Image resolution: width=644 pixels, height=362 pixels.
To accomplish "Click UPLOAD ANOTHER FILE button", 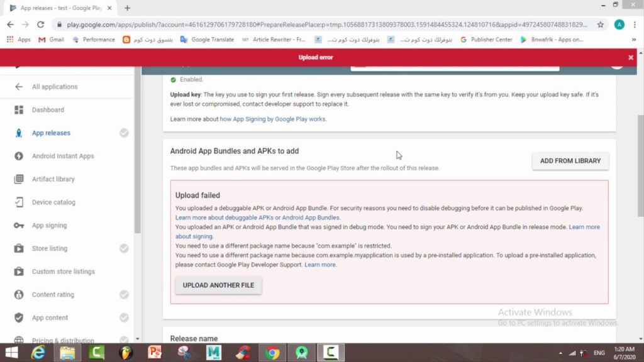I will tap(218, 285).
